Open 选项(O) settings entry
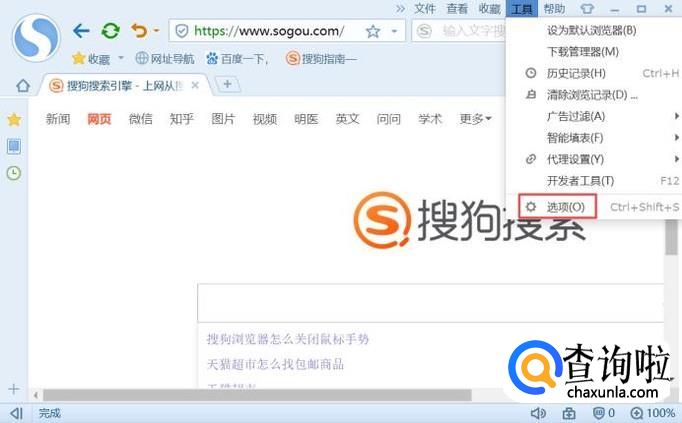 pyautogui.click(x=557, y=207)
